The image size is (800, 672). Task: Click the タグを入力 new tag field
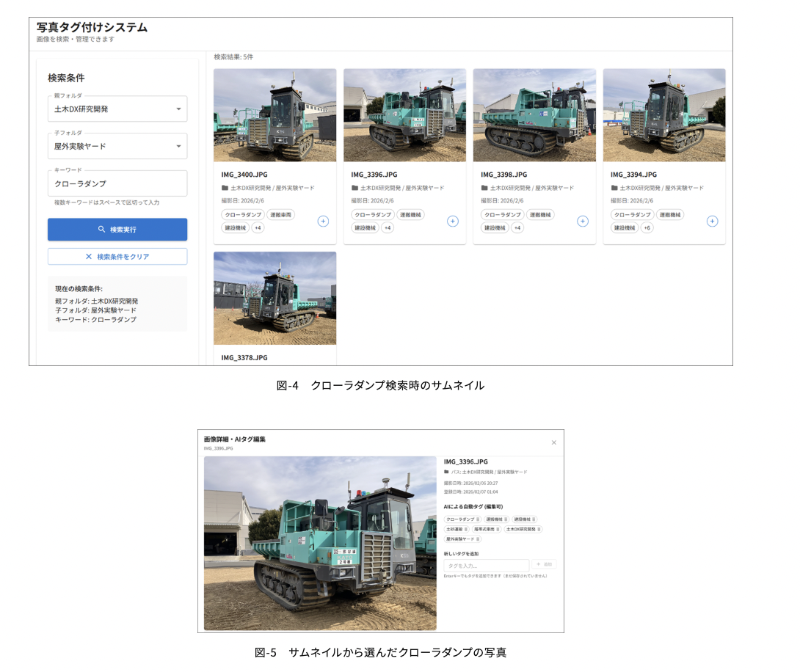pos(486,566)
